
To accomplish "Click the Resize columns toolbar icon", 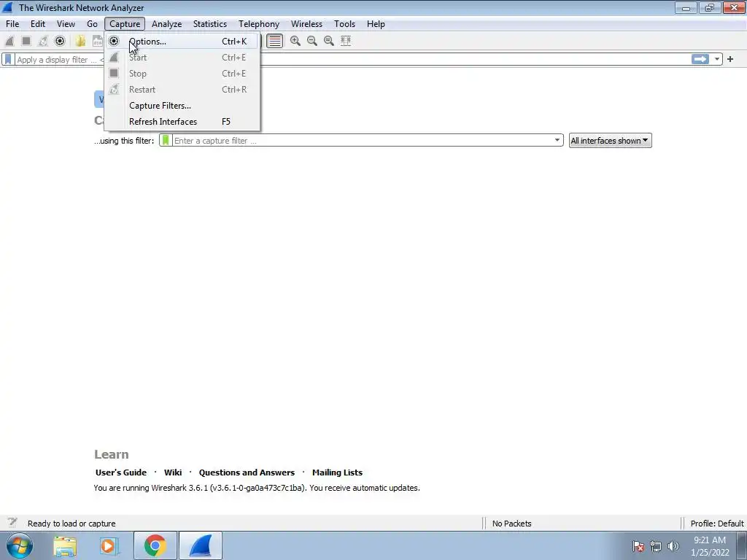I will (346, 41).
